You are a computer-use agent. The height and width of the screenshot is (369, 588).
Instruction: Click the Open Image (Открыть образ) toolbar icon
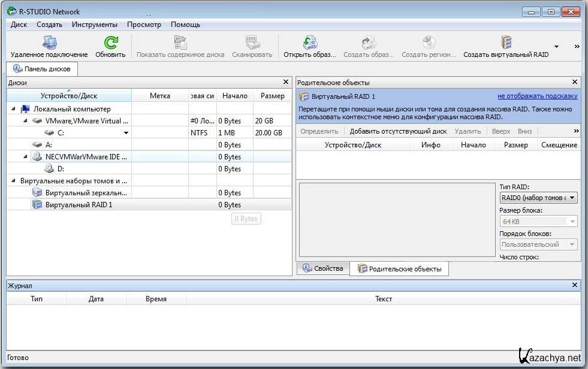[x=309, y=43]
